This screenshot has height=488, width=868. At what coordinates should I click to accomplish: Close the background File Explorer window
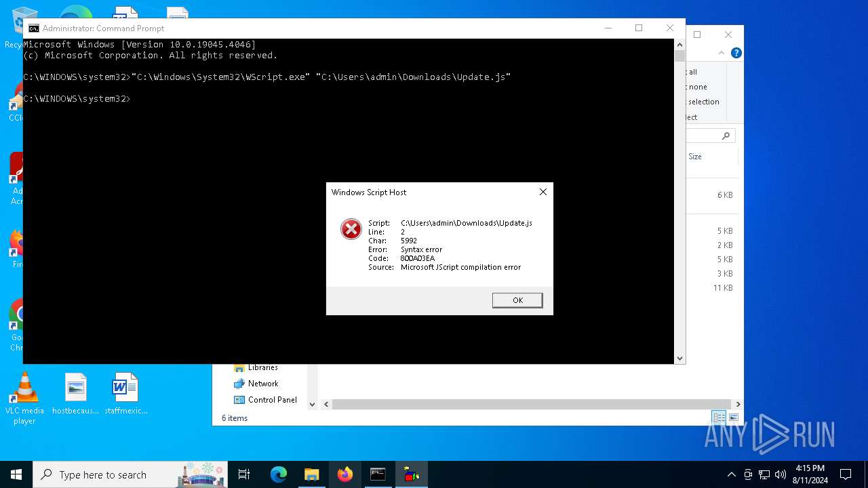pyautogui.click(x=728, y=35)
